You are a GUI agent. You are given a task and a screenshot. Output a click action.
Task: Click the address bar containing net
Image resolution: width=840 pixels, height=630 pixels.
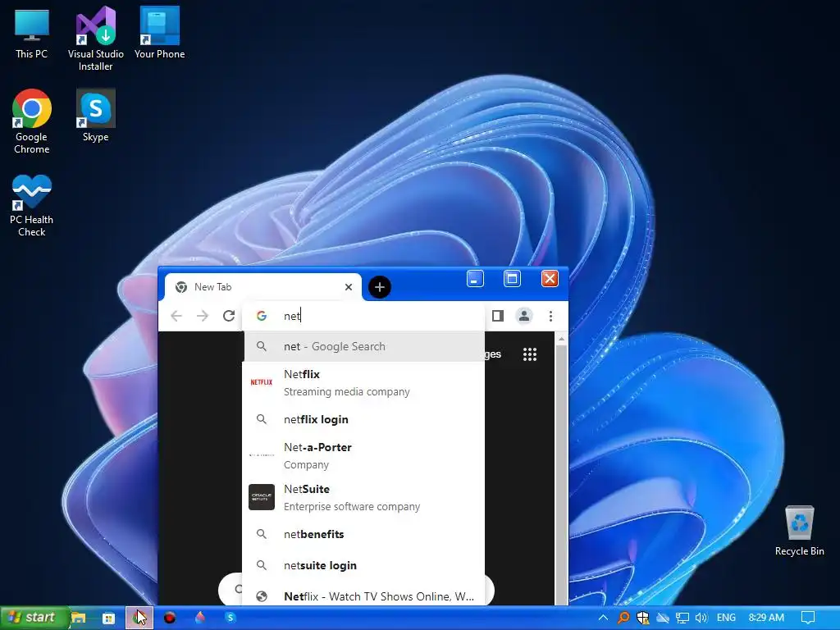[364, 316]
